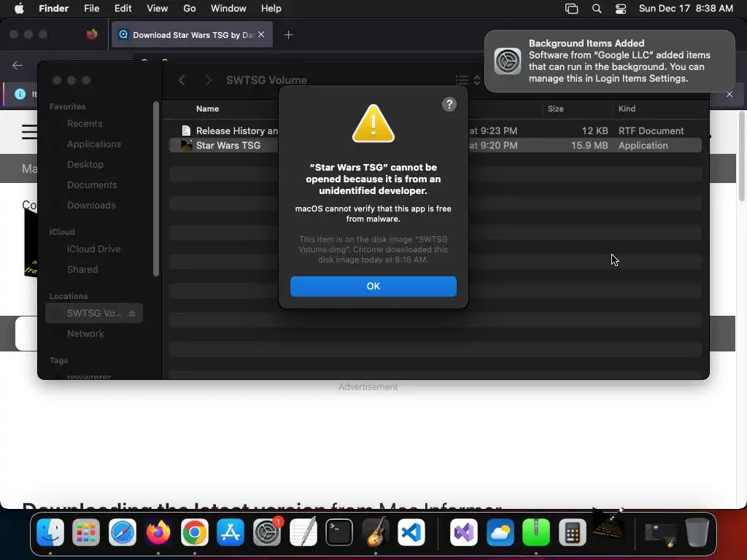This screenshot has width=747, height=560.
Task: Open green archive utility in Dock
Action: (536, 532)
